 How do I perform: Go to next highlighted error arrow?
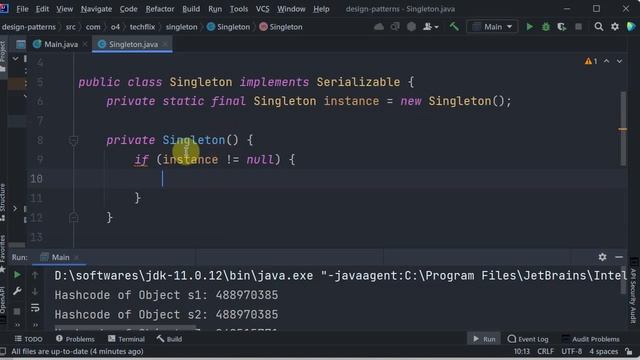point(619,61)
